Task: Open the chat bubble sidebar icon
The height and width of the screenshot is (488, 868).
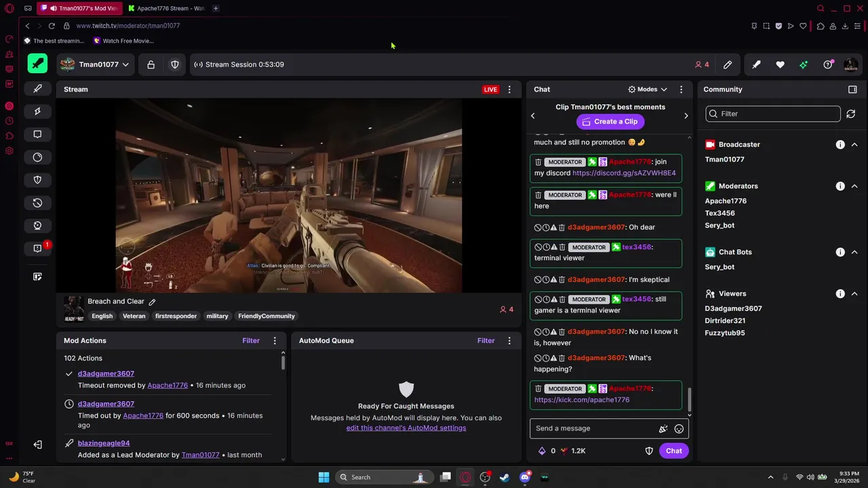Action: 37,134
